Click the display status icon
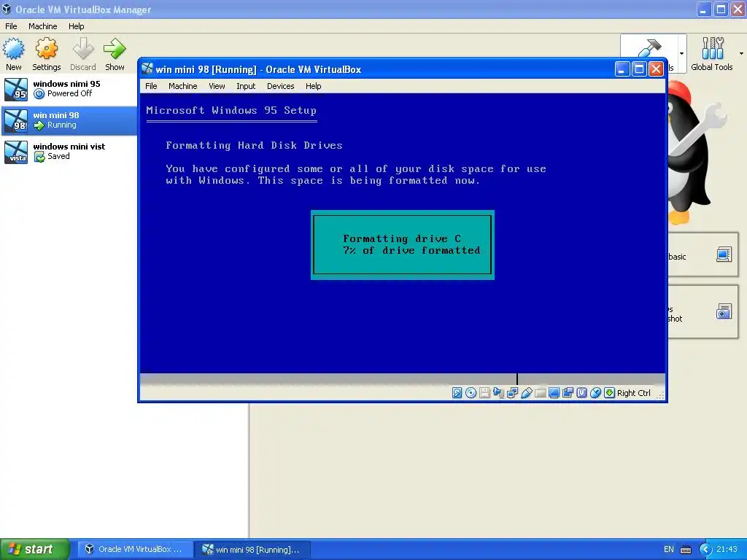Screen dimensions: 747x560 pyautogui.click(x=554, y=393)
